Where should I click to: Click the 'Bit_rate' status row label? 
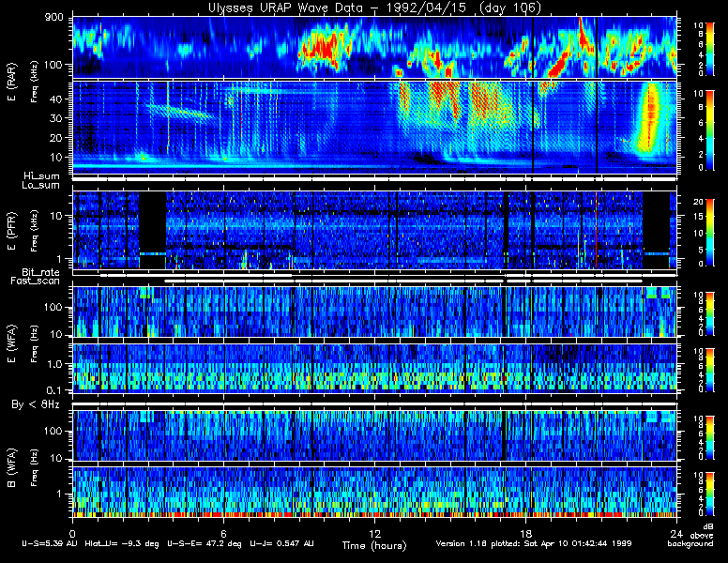pyautogui.click(x=41, y=272)
